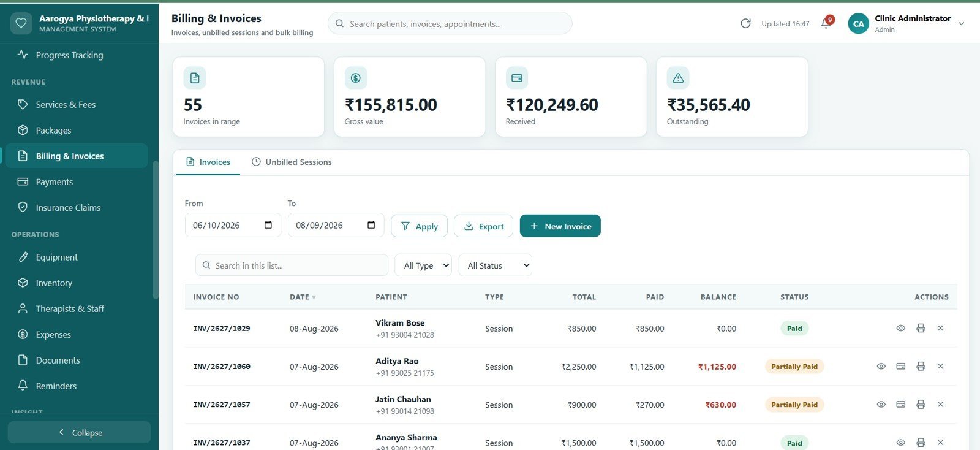Print Jatin Chauhan's invoice INV/2627/1057
Screen dimensions: 980x450
point(921,405)
